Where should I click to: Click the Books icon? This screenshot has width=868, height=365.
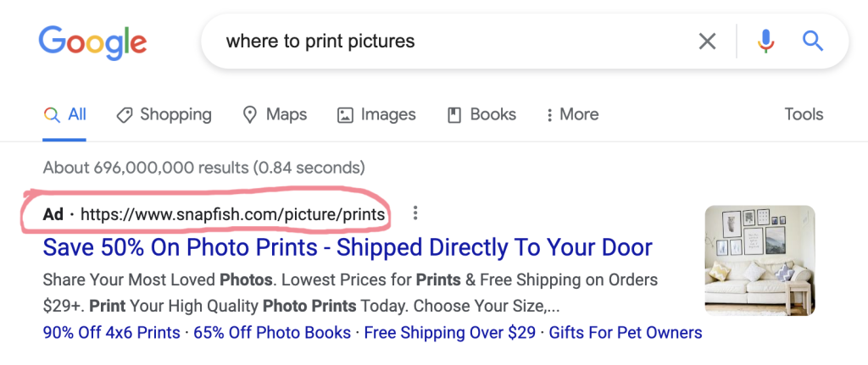click(x=454, y=114)
